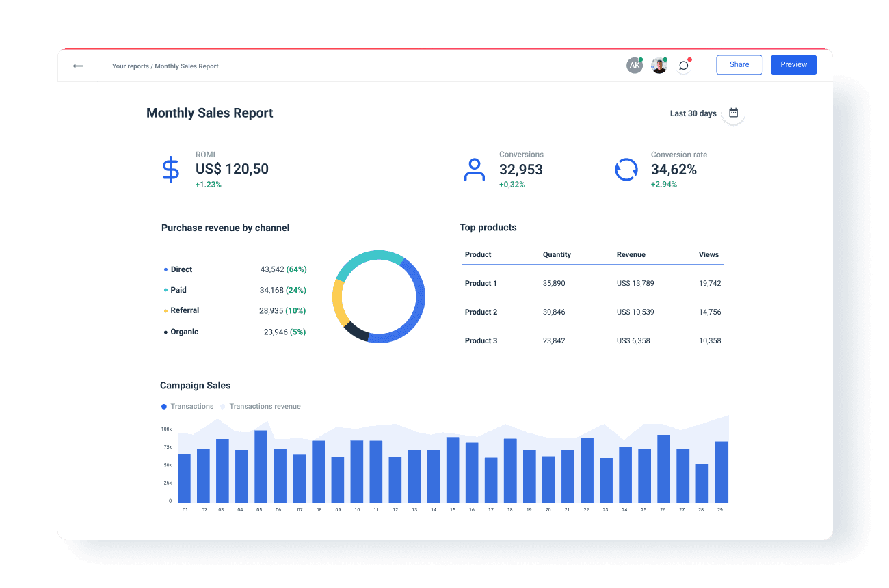Click the AK avatar icon
The height and width of the screenshot is (588, 889).
click(634, 64)
